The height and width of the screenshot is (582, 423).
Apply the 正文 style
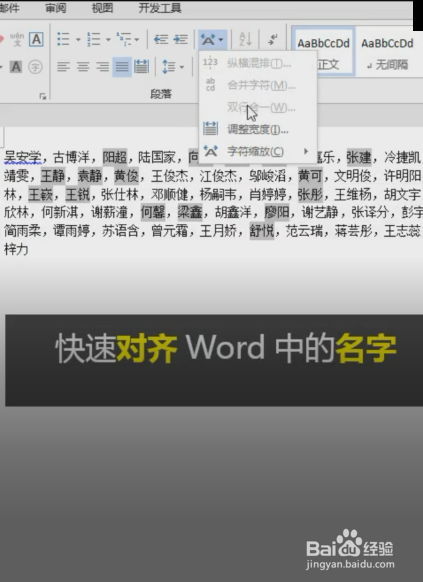(324, 51)
